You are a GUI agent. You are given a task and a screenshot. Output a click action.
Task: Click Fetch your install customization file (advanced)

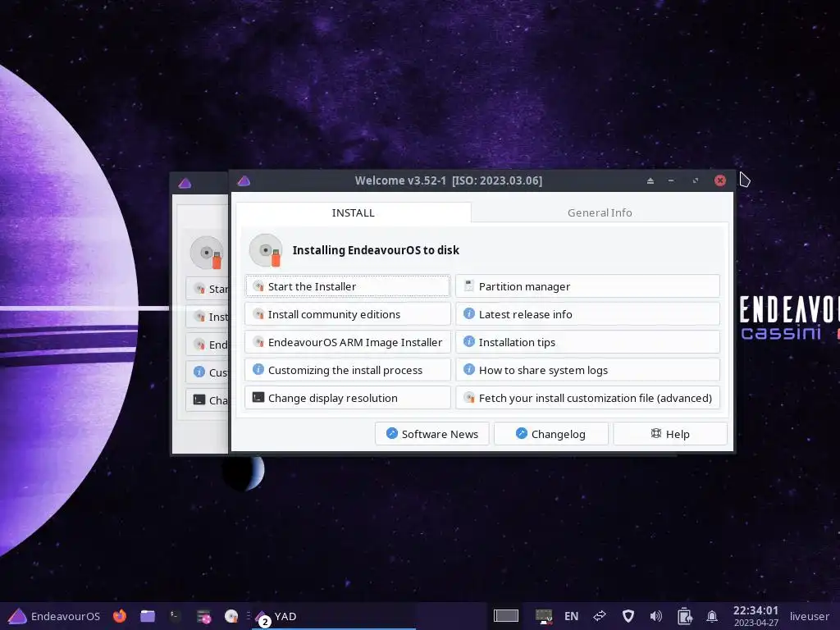click(587, 398)
